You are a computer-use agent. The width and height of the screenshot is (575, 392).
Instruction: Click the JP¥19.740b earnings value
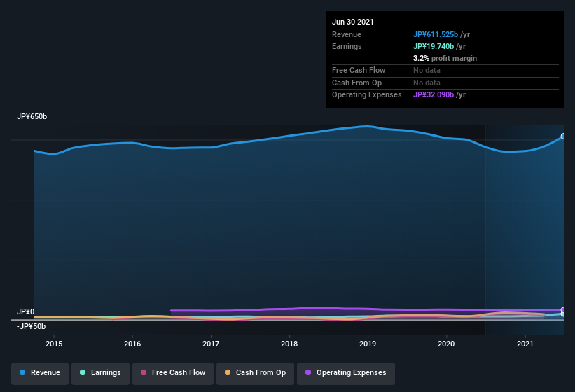click(434, 46)
